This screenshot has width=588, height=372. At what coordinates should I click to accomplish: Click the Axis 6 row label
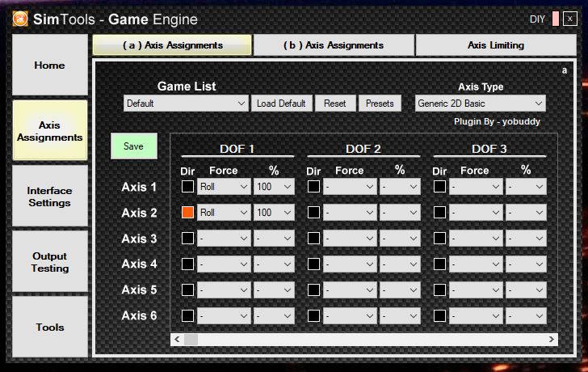(139, 315)
